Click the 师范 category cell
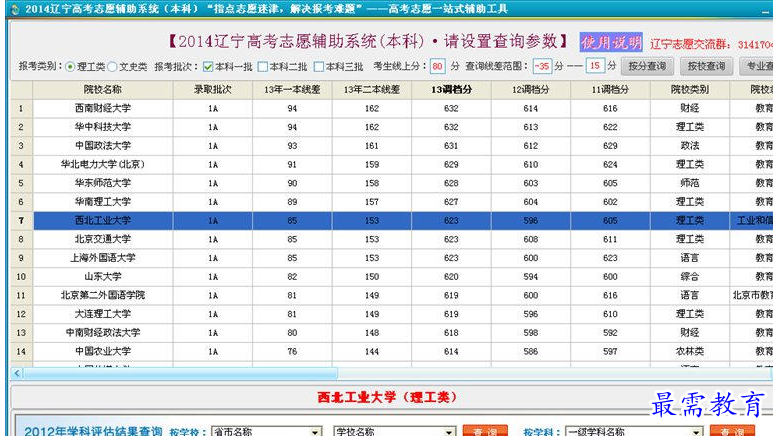This screenshot has height=436, width=773. coord(690,183)
